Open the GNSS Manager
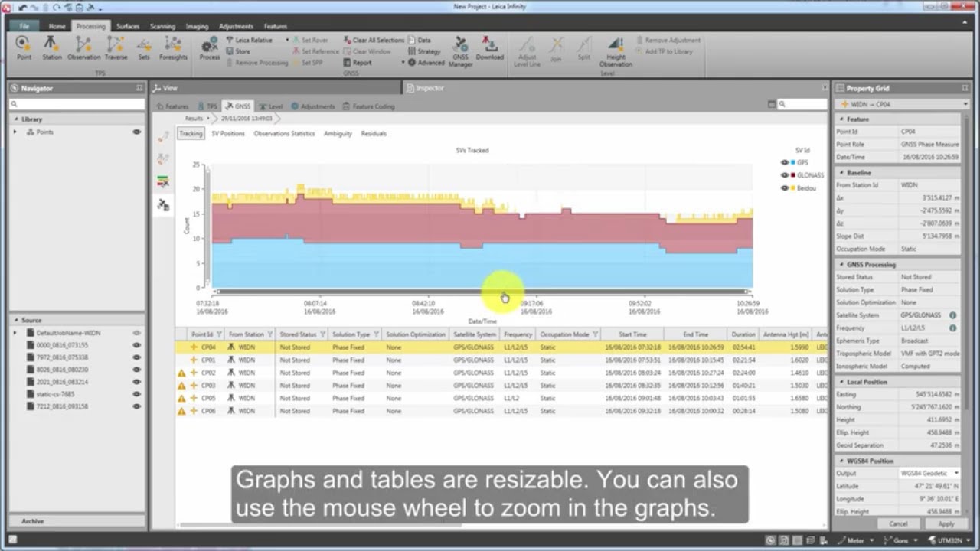The image size is (980, 551). pyautogui.click(x=460, y=51)
